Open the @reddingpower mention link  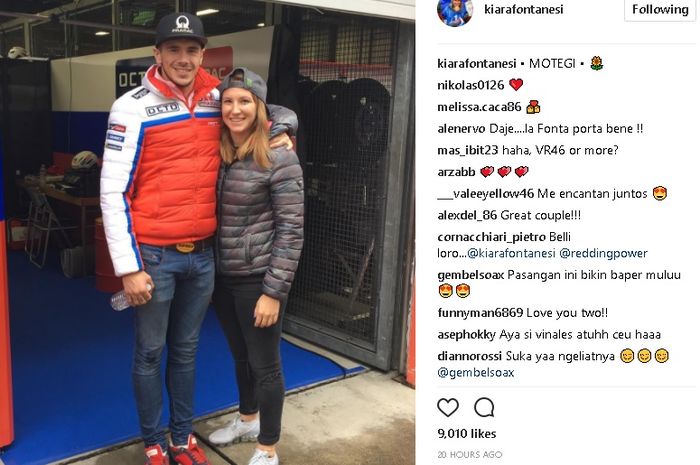[x=603, y=253]
